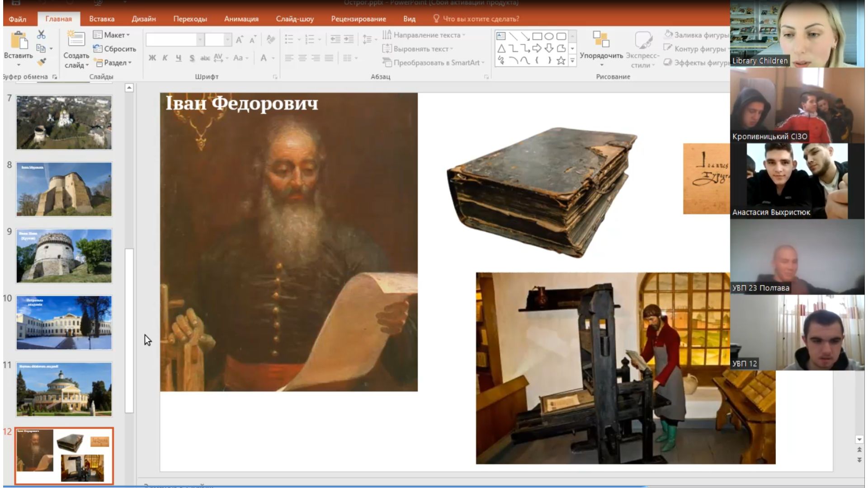This screenshot has width=868, height=488.
Task: Click the Copy icon in clipboard group
Action: [41, 48]
